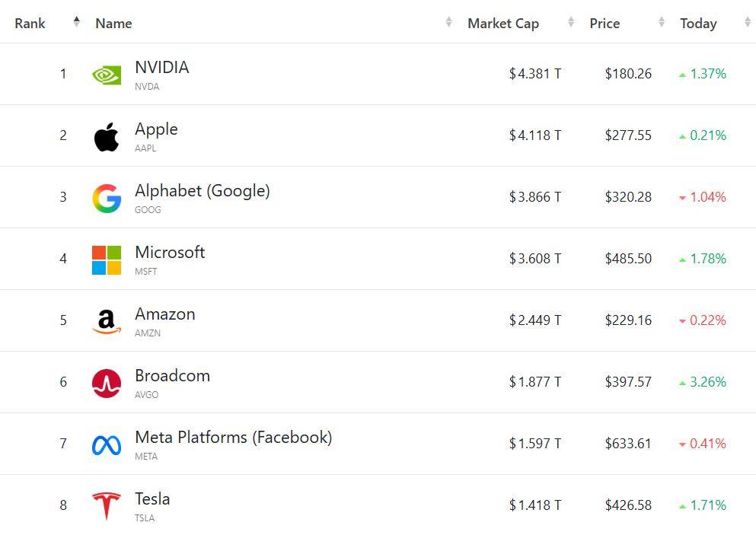Open the Meta Platforms (Facebook) link
The width and height of the screenshot is (756, 535).
[x=233, y=437]
